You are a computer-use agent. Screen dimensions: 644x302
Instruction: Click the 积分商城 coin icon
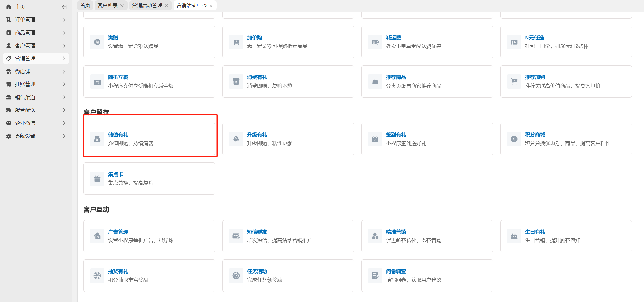(514, 139)
